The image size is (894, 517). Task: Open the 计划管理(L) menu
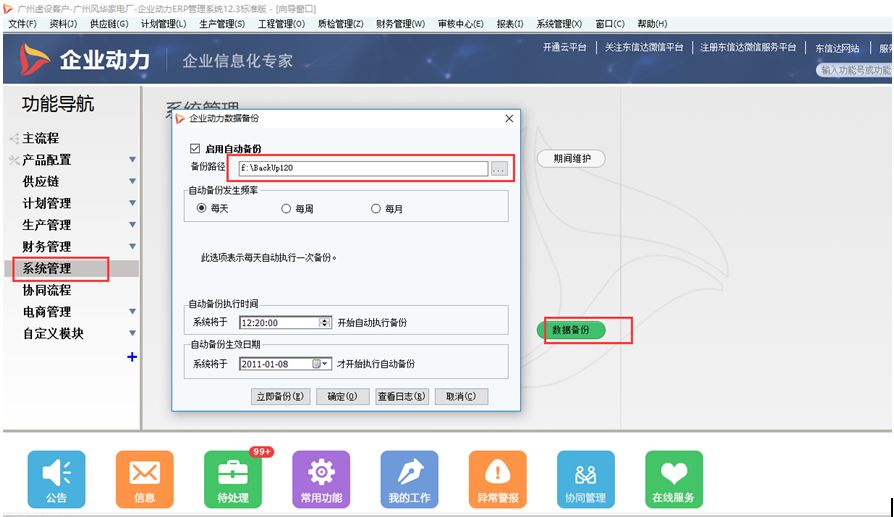point(164,23)
